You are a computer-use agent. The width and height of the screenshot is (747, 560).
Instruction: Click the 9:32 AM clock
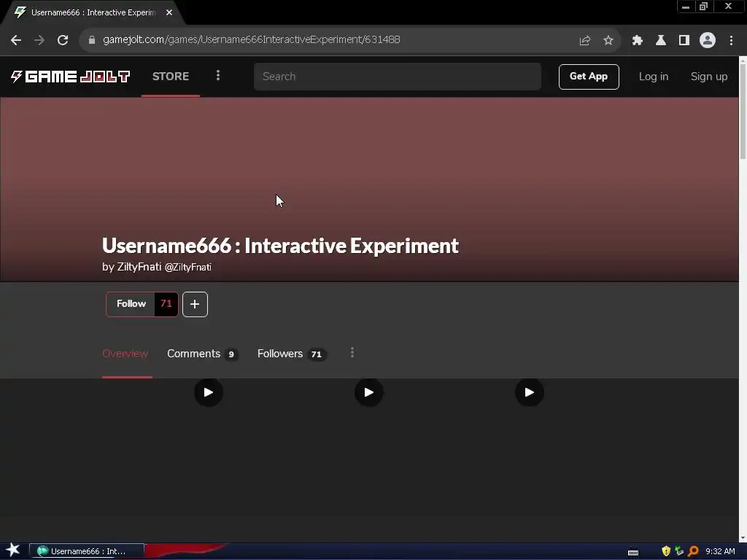point(720,551)
